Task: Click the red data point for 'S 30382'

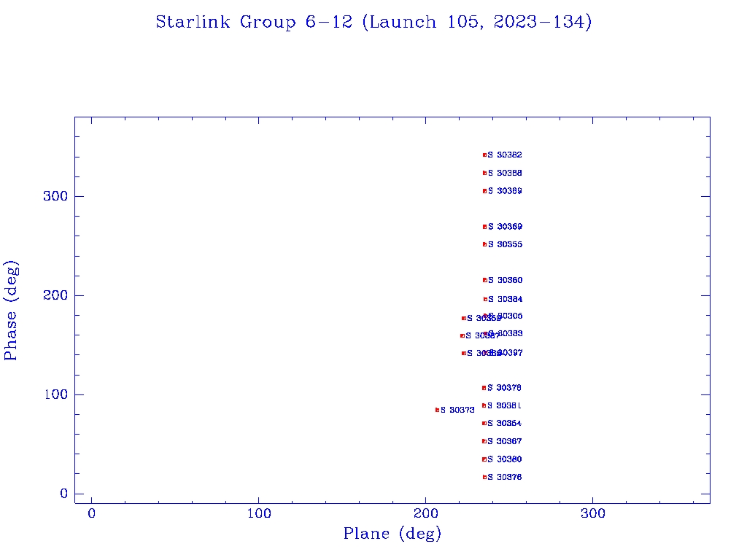Action: (485, 155)
